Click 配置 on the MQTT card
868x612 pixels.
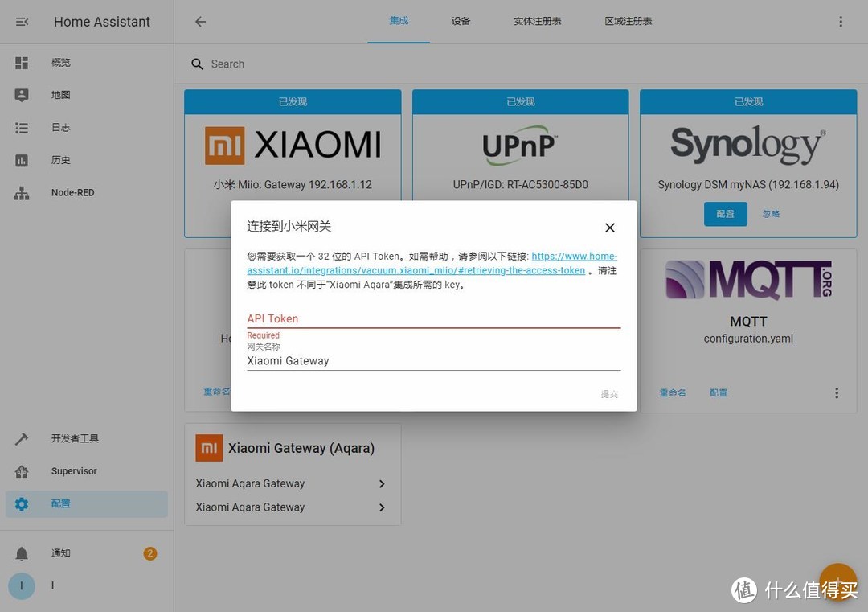point(718,392)
